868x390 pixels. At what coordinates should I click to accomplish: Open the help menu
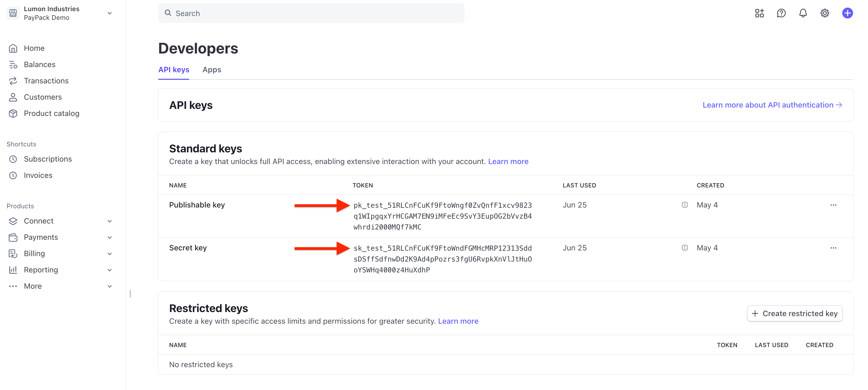tap(781, 13)
